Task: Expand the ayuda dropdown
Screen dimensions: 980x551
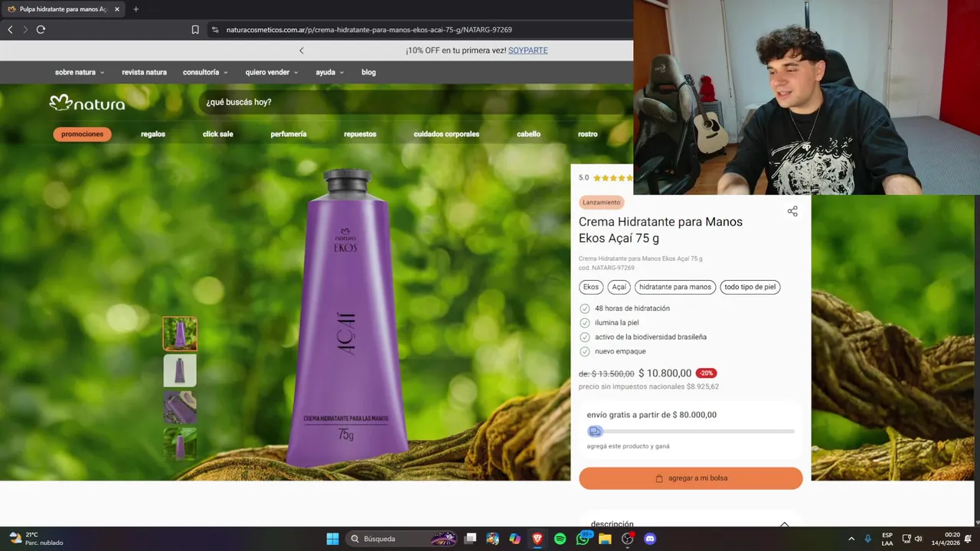Action: click(x=330, y=72)
